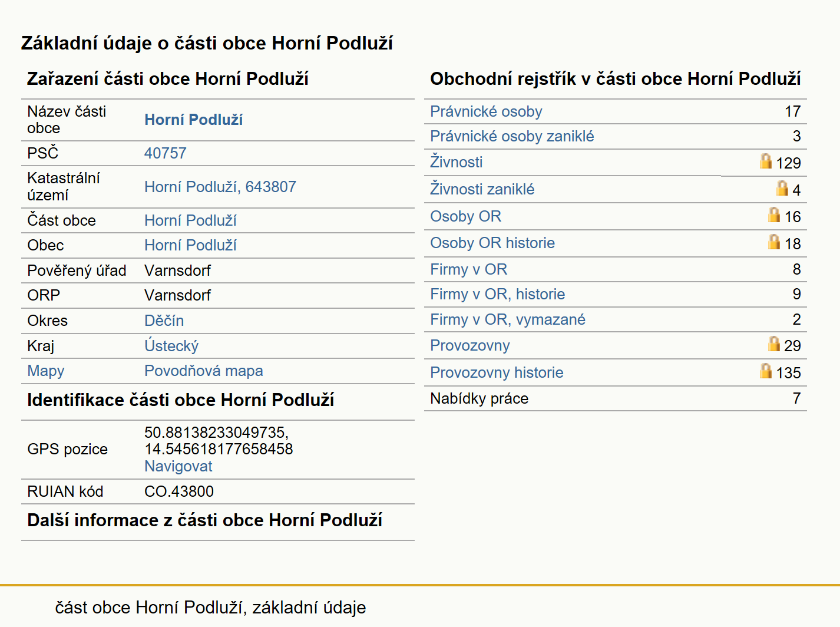Open the Právnické osoby link
Viewport: 840px width, 627px height.
[x=486, y=111]
